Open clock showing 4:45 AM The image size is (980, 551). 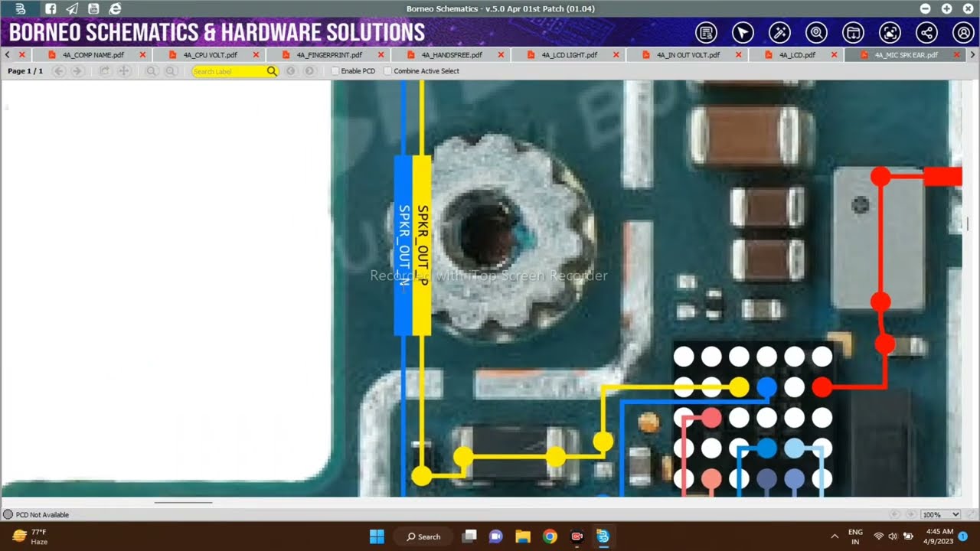pos(939,536)
